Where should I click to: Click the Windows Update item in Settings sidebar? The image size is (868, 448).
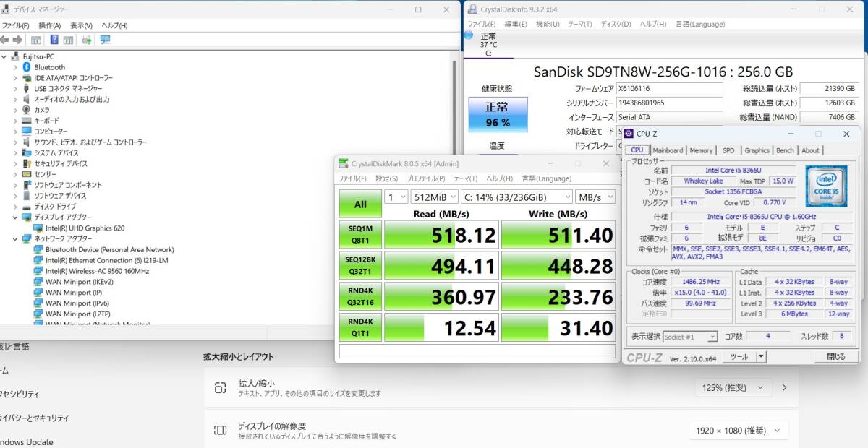coord(27,442)
